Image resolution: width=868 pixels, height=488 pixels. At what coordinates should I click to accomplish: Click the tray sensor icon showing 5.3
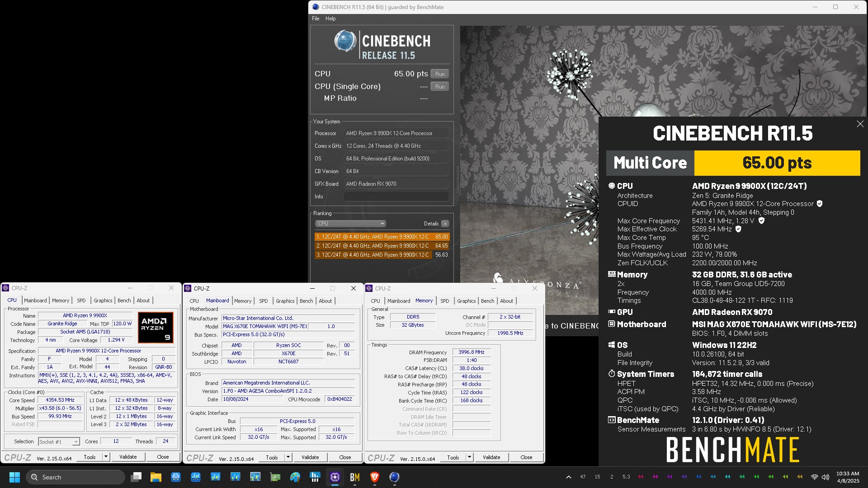pyautogui.click(x=626, y=477)
